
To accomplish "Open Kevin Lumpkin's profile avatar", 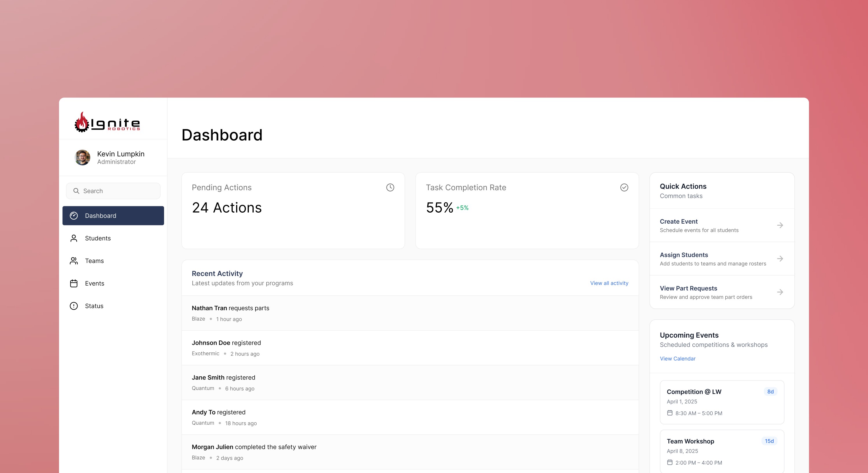I will [x=82, y=158].
